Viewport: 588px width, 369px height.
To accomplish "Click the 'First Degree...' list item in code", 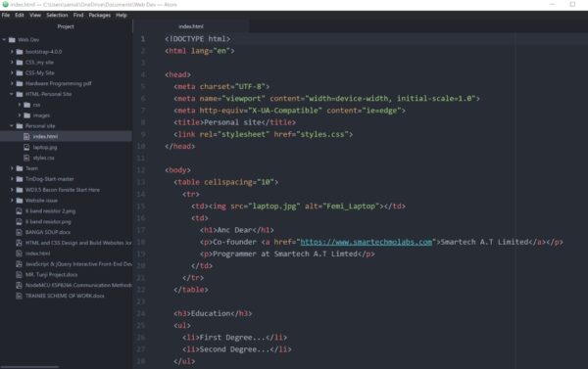I will pos(232,338).
